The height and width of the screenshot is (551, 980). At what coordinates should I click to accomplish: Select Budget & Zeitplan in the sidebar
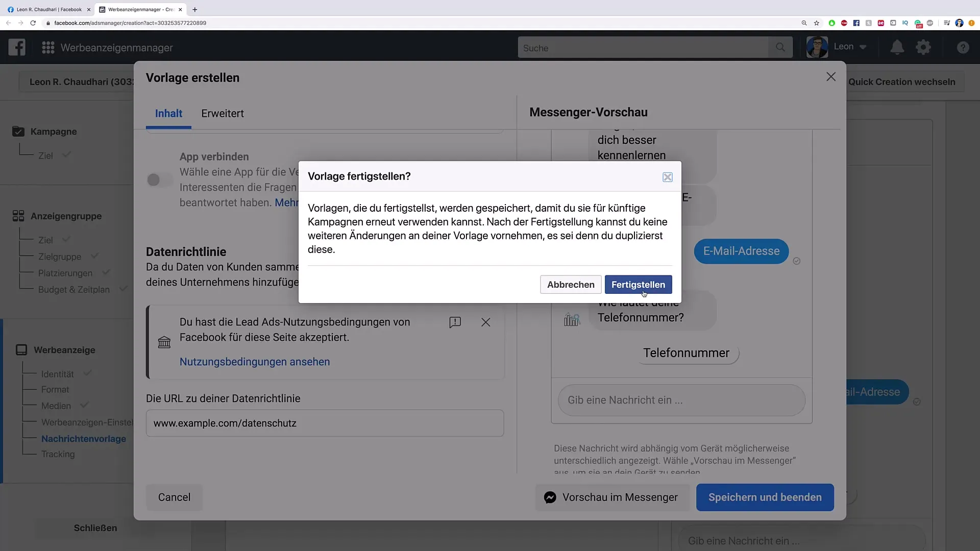click(74, 289)
